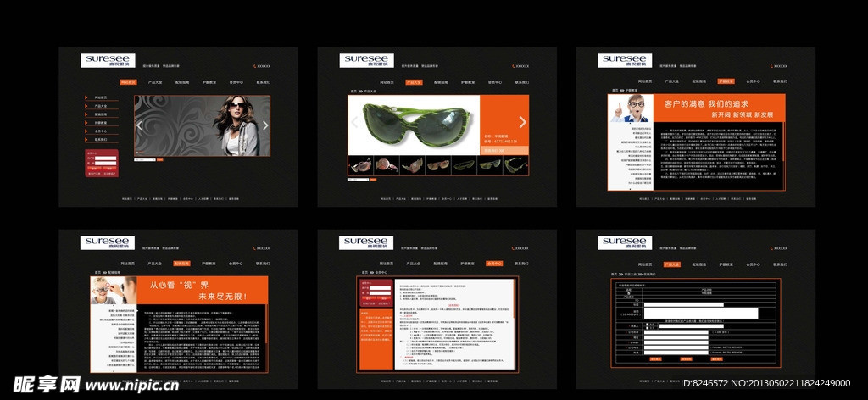Click previous arrow on green sunglasses banner
Screen dimensions: 868x400
(x=355, y=123)
